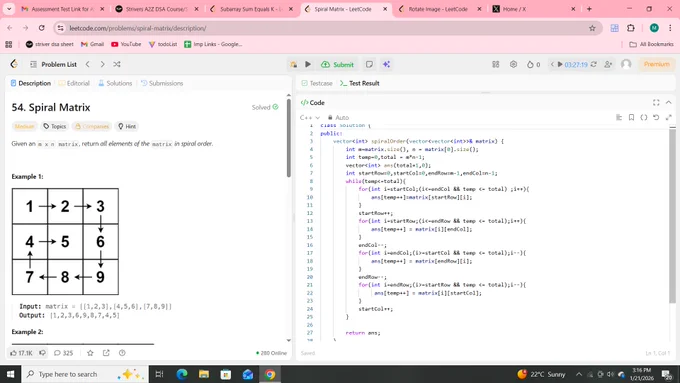
Task: Open the Problem List
Action: click(53, 64)
